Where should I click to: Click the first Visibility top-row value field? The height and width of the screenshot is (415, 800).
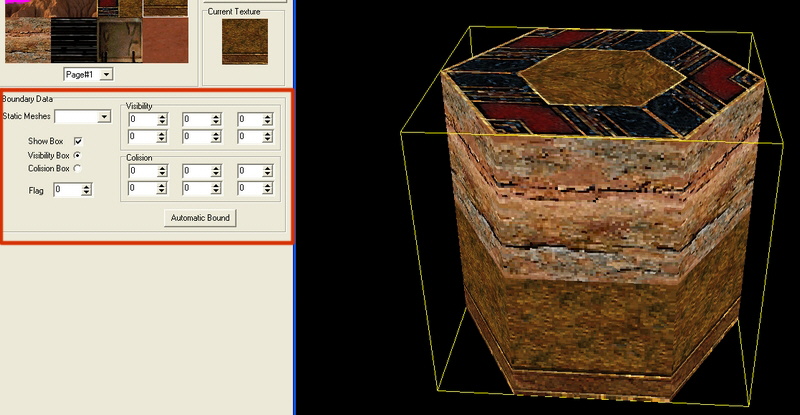tap(141, 120)
